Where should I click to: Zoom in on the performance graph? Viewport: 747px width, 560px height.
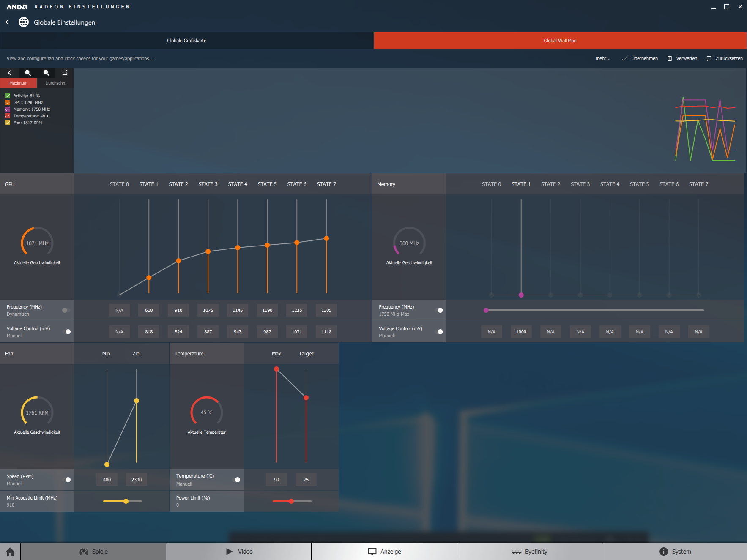pyautogui.click(x=28, y=73)
